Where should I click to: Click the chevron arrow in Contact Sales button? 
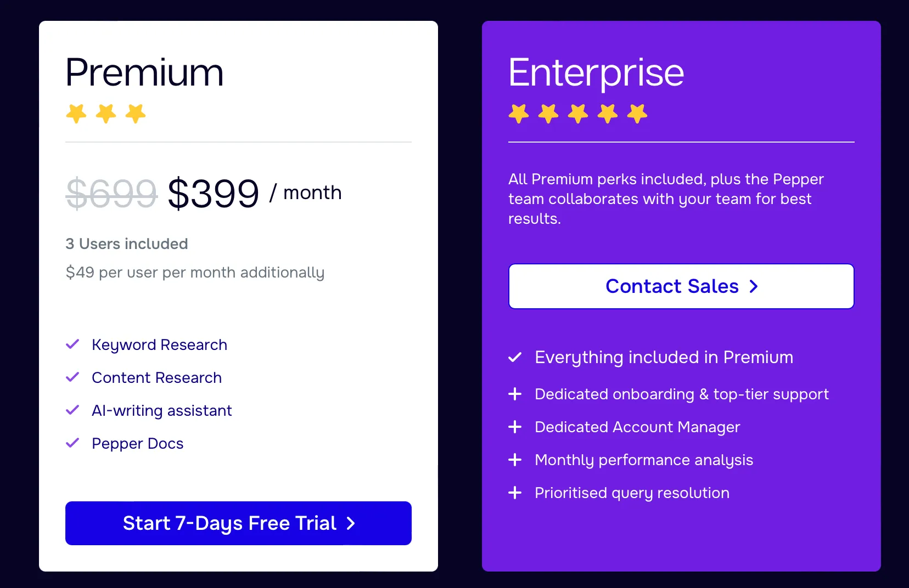(x=754, y=286)
